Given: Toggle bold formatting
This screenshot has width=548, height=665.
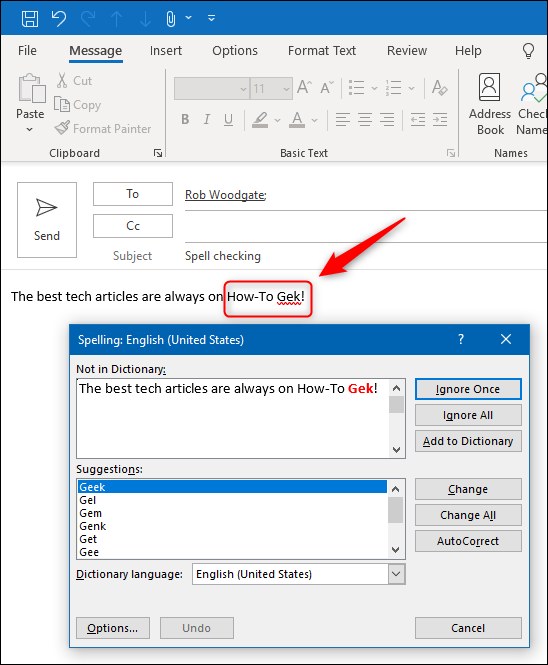Looking at the screenshot, I should pos(185,120).
